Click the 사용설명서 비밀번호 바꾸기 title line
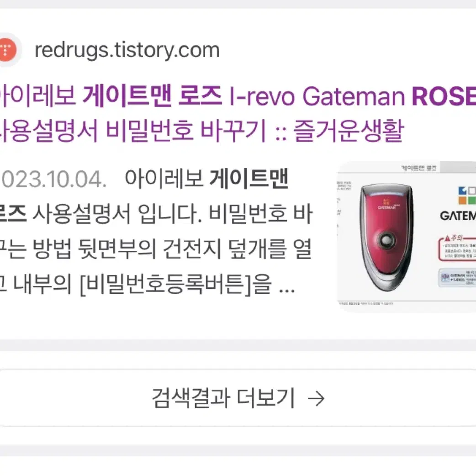 [132, 131]
